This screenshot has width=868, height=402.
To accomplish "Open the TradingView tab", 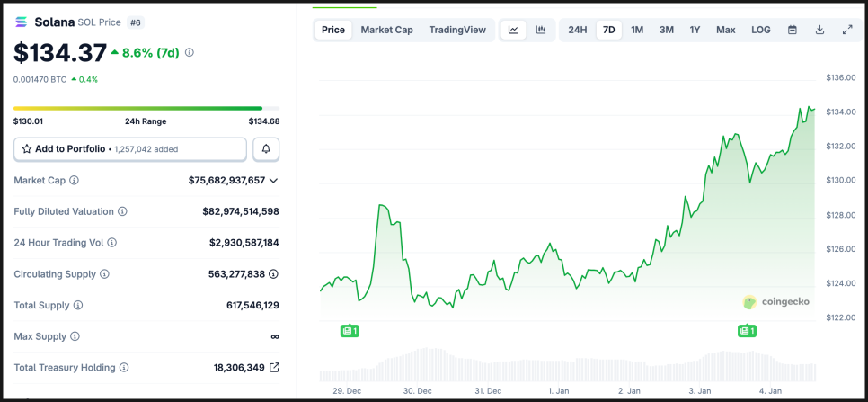I will 457,30.
